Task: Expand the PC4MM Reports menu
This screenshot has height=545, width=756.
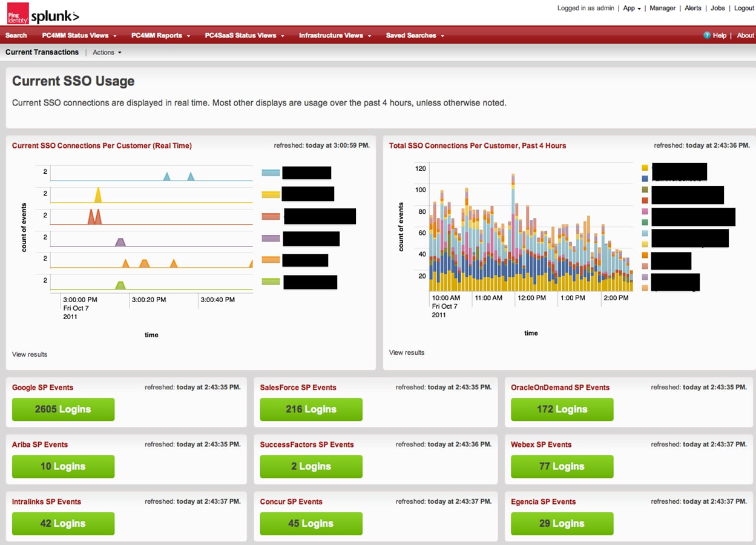Action: pyautogui.click(x=160, y=36)
